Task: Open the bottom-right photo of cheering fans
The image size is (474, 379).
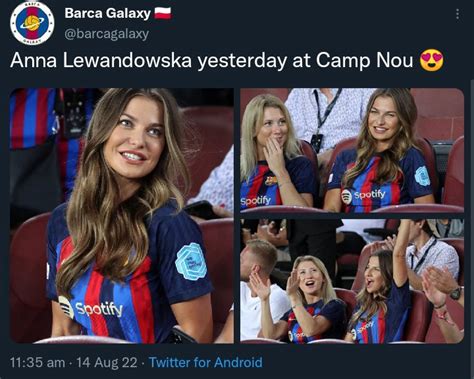Action: point(352,281)
